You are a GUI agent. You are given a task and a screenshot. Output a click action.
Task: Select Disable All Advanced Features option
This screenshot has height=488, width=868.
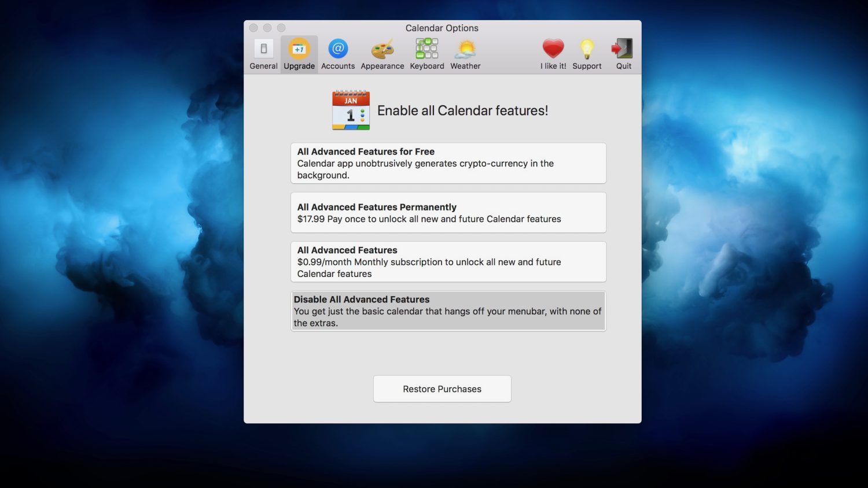pos(448,311)
